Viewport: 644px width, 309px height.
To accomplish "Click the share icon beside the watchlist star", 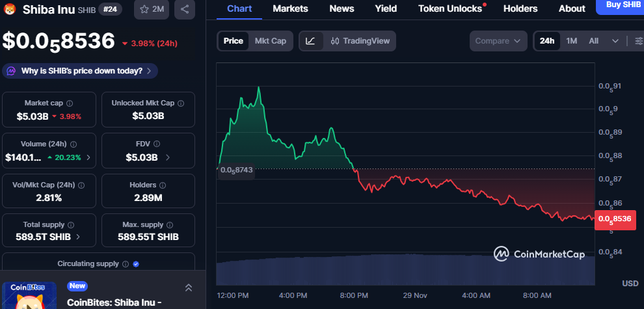I will (x=185, y=9).
